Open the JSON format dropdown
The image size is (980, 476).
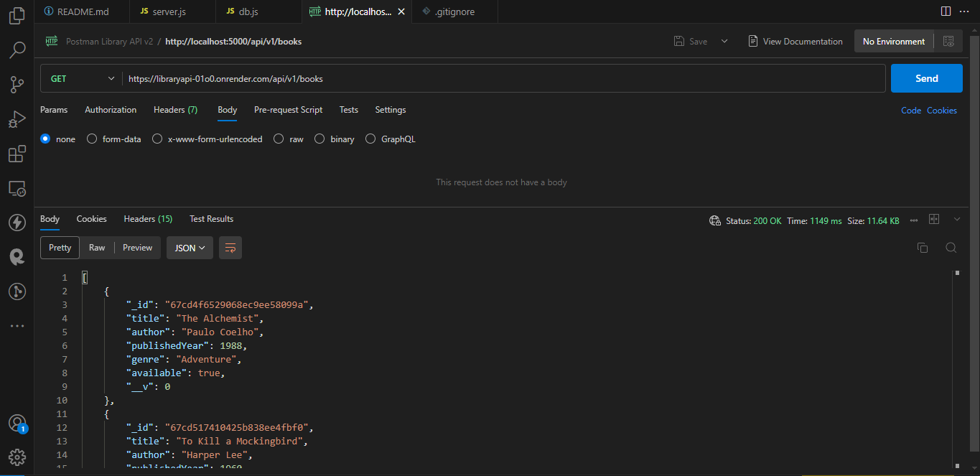pyautogui.click(x=190, y=248)
